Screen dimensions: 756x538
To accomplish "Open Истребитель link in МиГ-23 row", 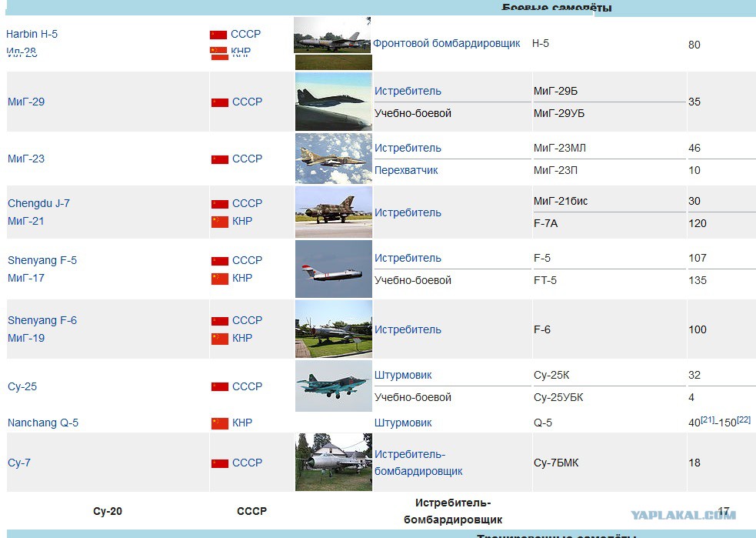I will [x=408, y=148].
